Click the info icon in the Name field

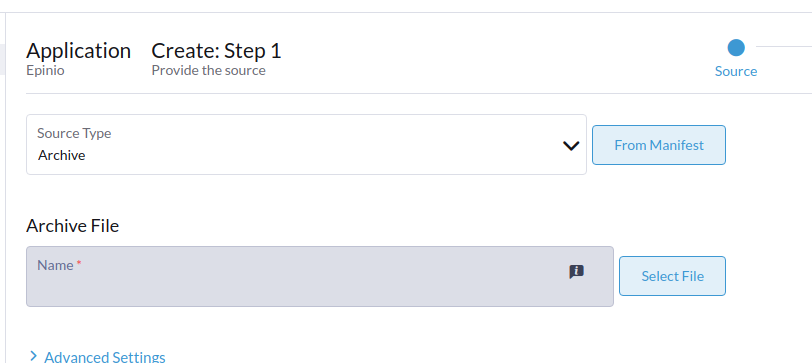coord(576,271)
